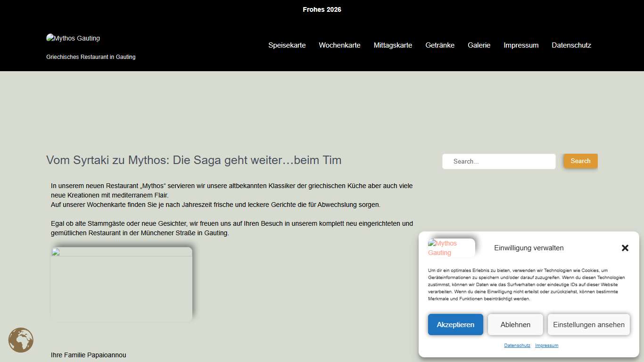Screen dimensions: 644x362
Task: Go to the Mittagskarte page
Action: [393, 45]
